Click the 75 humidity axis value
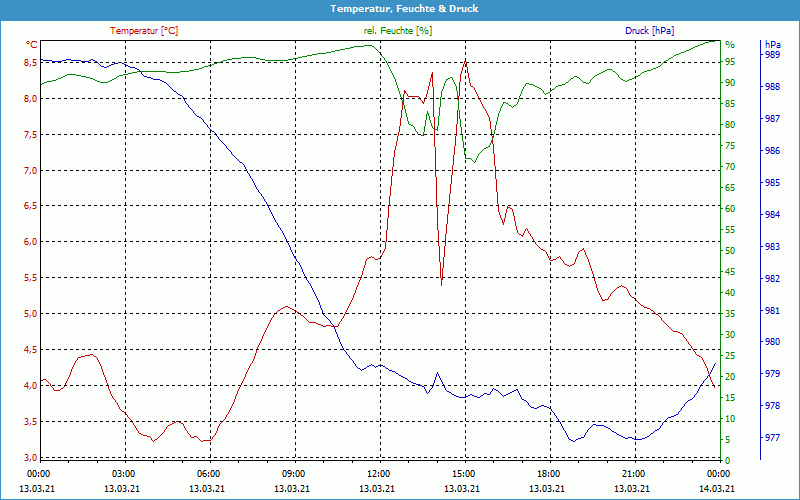This screenshot has width=800, height=500. (x=730, y=146)
